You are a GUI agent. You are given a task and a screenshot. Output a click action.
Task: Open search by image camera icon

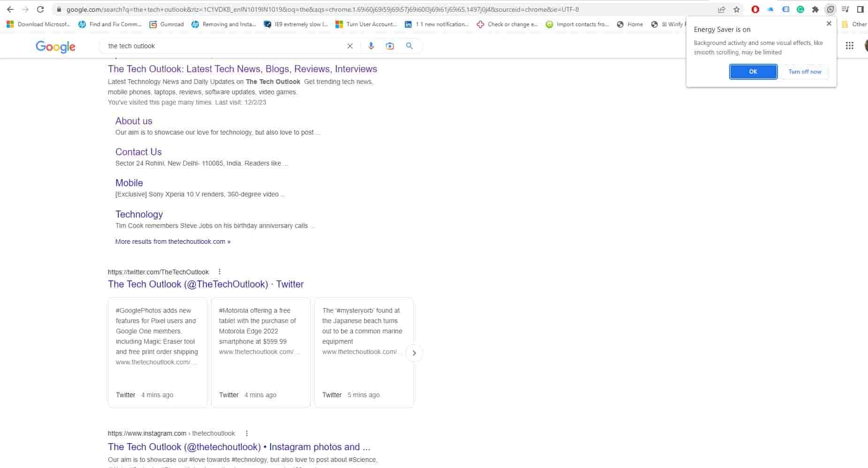click(x=390, y=46)
